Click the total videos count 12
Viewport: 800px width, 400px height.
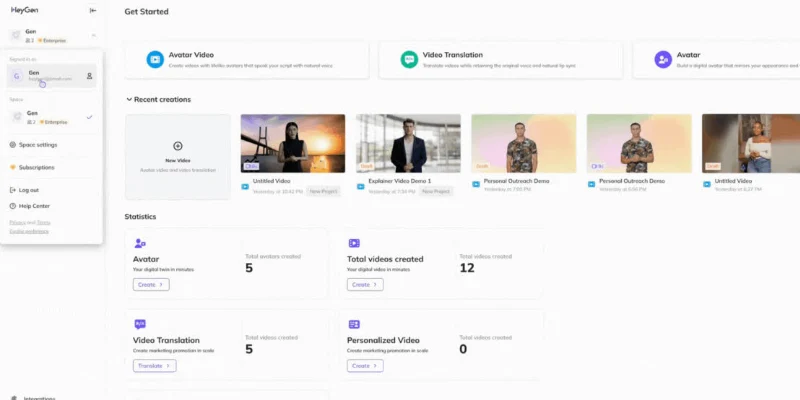pos(467,268)
